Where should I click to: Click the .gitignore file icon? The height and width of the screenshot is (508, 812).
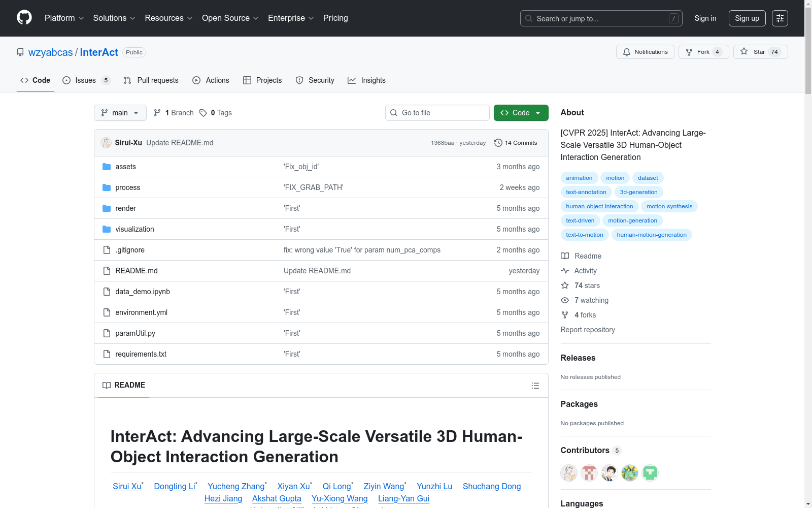coord(107,250)
